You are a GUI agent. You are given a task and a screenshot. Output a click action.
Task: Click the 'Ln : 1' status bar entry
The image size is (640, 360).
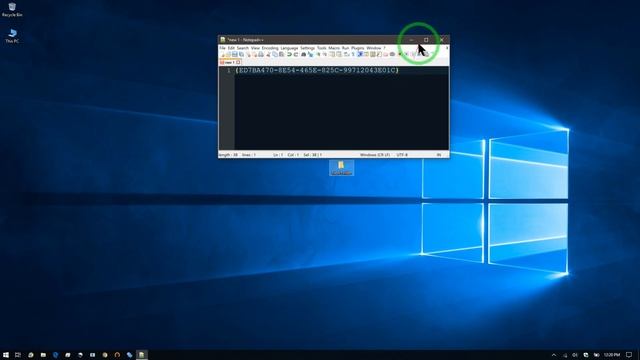(x=278, y=155)
